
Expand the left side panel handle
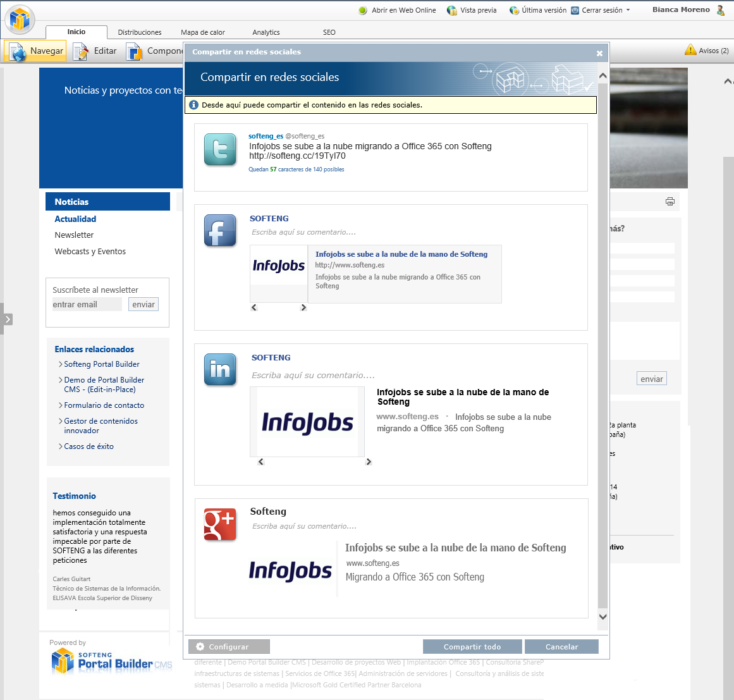(x=7, y=319)
